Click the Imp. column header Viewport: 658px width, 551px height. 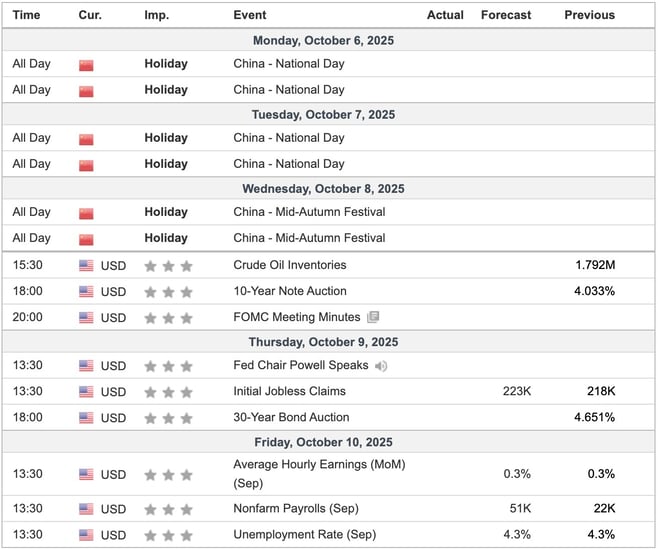click(156, 15)
